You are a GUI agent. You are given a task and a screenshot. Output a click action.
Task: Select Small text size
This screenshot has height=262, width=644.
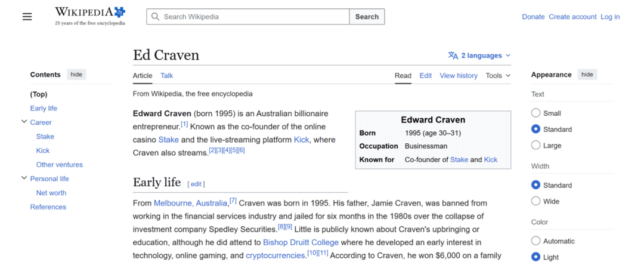[x=535, y=113]
